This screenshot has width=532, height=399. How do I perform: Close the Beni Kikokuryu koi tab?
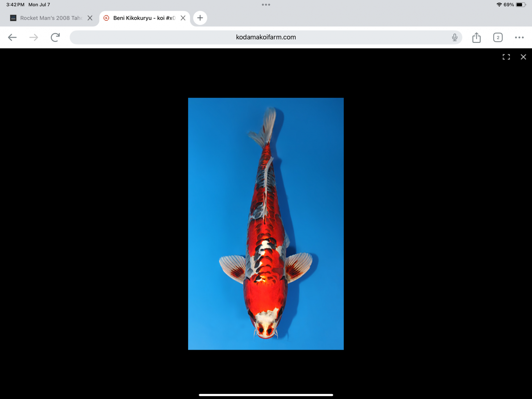tap(183, 18)
